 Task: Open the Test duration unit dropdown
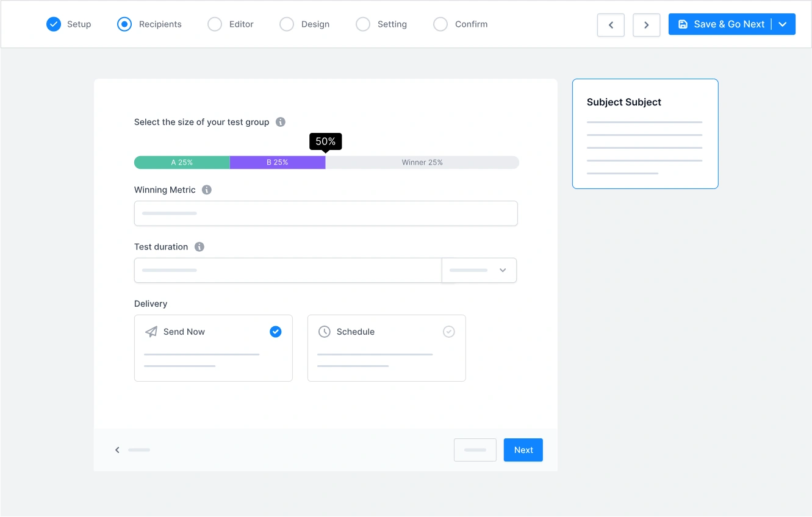coord(479,270)
